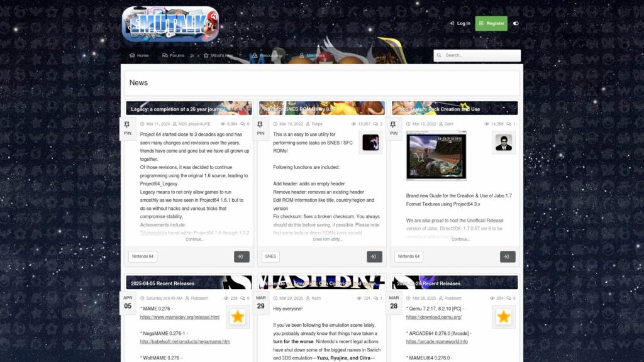
Task: Open the Forums nav item
Action: point(174,55)
